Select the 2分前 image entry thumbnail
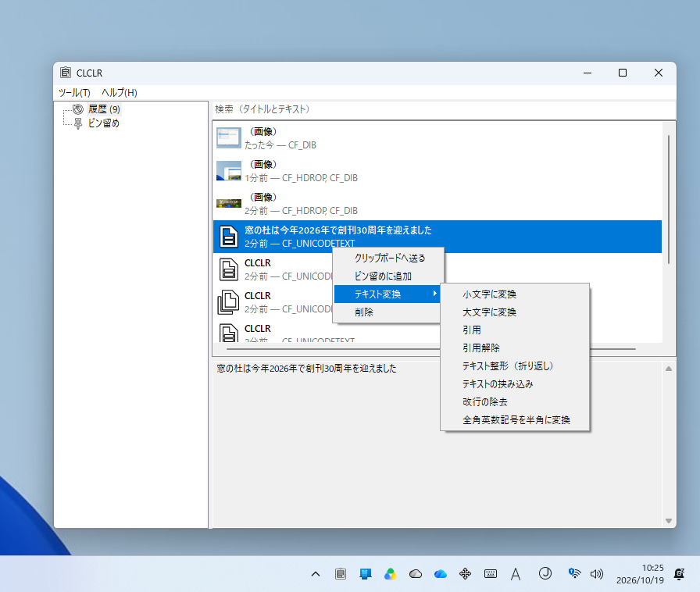This screenshot has width=700, height=592. (229, 204)
